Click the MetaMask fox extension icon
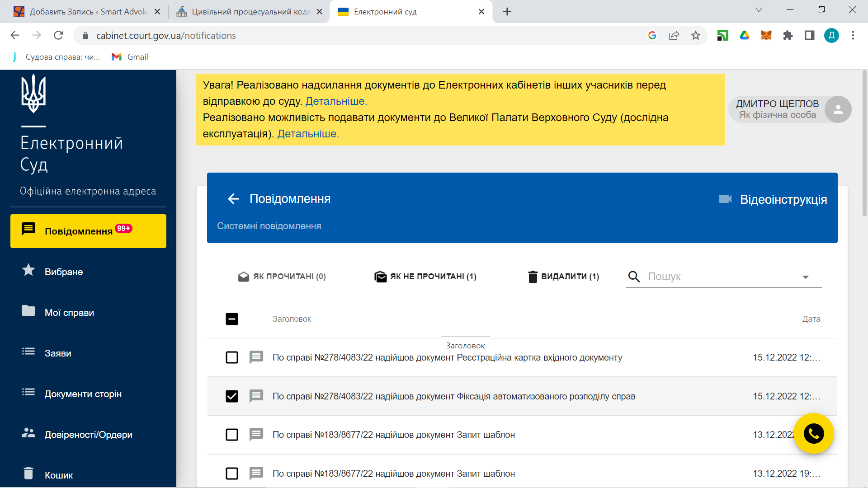This screenshot has width=868, height=488. pos(766,35)
